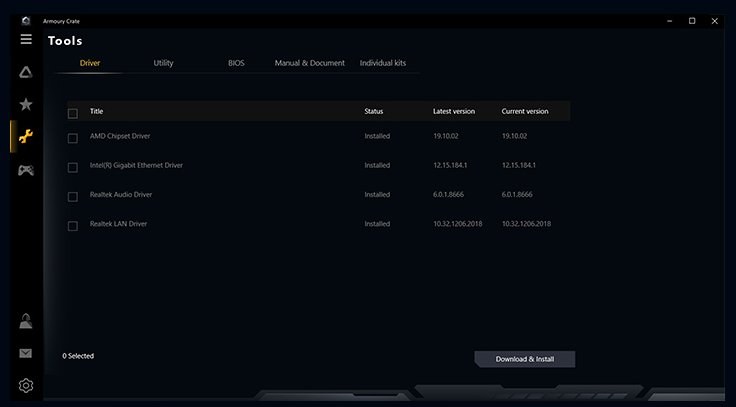Open the settings gear icon
The width and height of the screenshot is (736, 407).
tap(26, 385)
